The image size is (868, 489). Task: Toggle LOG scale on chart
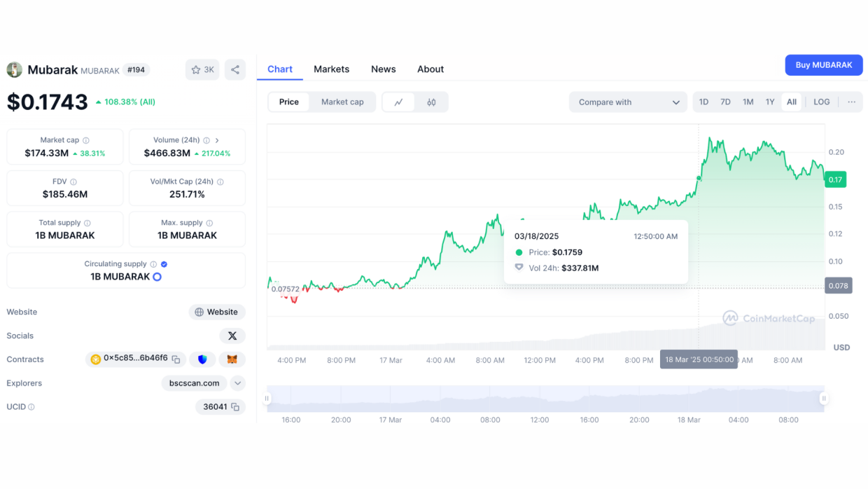[822, 102]
